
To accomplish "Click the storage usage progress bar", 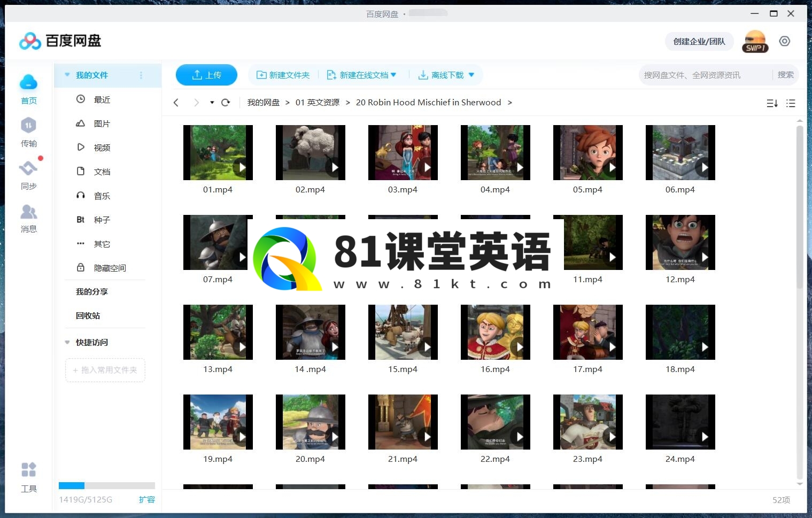I will point(107,485).
